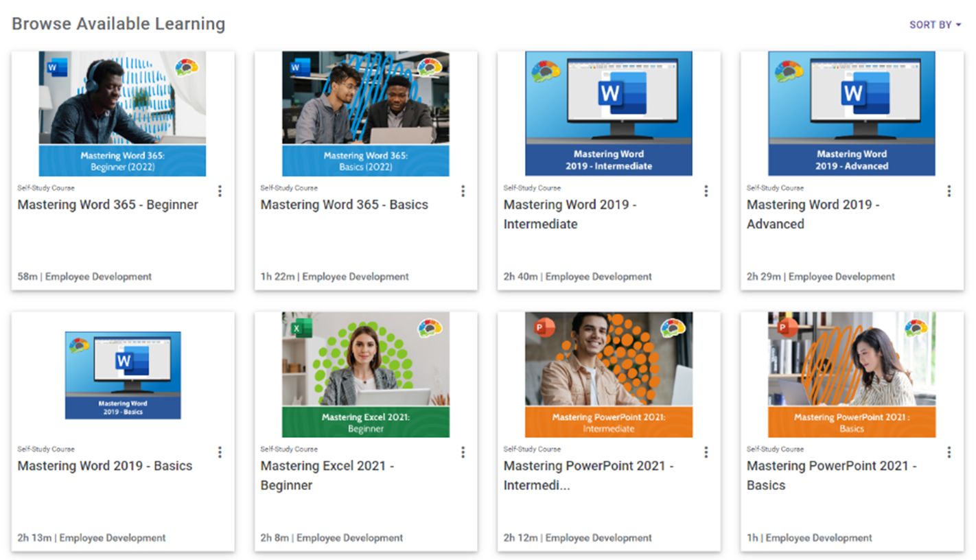Screen dimensions: 976x560
Task: Open the Mastering Word 365 Beginner thumbnail
Action: (122, 114)
